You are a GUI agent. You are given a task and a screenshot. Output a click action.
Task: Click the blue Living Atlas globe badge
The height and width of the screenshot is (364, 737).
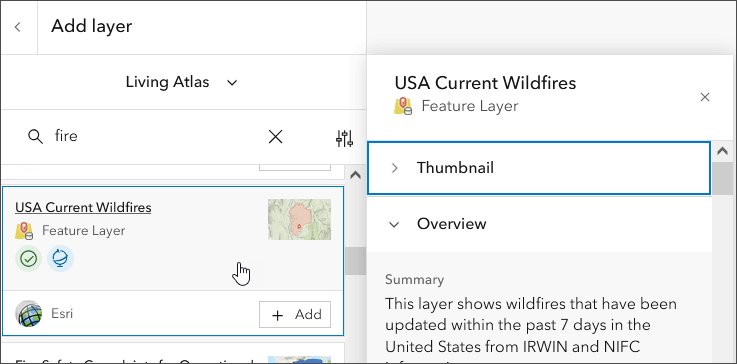pos(60,259)
